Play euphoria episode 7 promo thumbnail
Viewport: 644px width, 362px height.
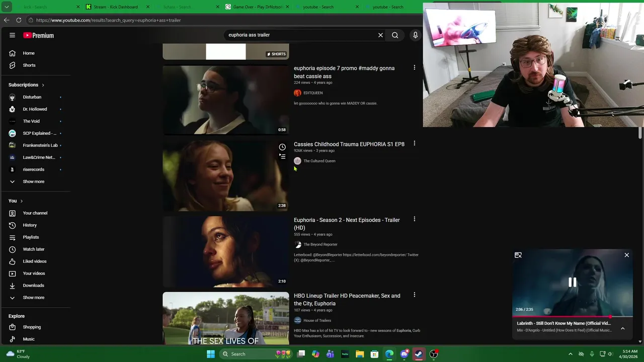pyautogui.click(x=226, y=100)
